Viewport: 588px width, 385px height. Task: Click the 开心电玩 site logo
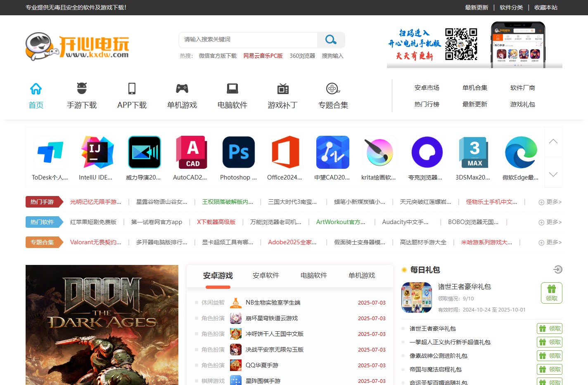77,46
